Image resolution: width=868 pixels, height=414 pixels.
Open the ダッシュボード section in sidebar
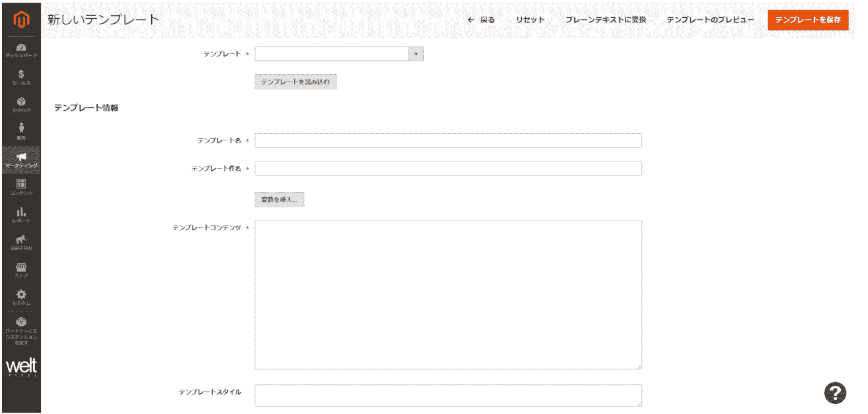click(x=21, y=50)
